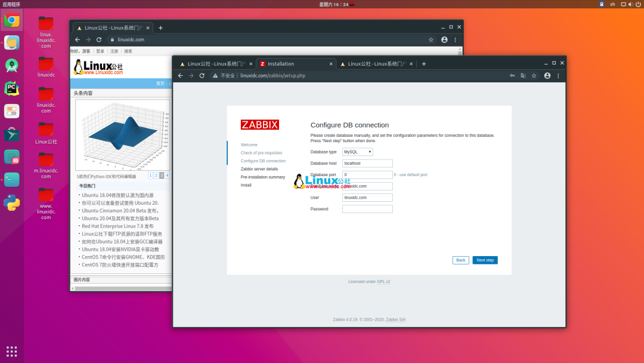Reload the Zabbix setup page
Viewport: 644px width, 363px height.
click(202, 76)
